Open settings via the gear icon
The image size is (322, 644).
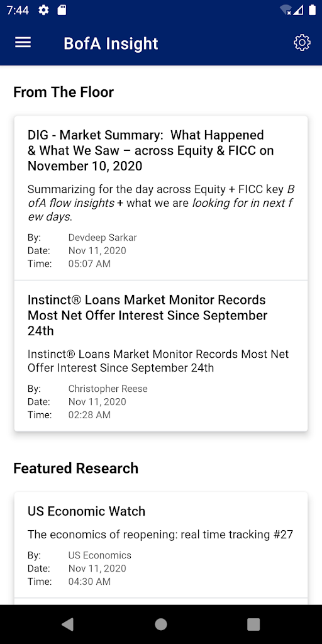coord(302,43)
